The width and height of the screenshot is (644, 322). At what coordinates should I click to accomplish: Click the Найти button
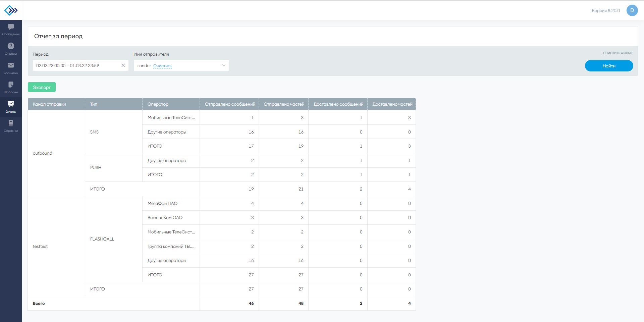[609, 66]
